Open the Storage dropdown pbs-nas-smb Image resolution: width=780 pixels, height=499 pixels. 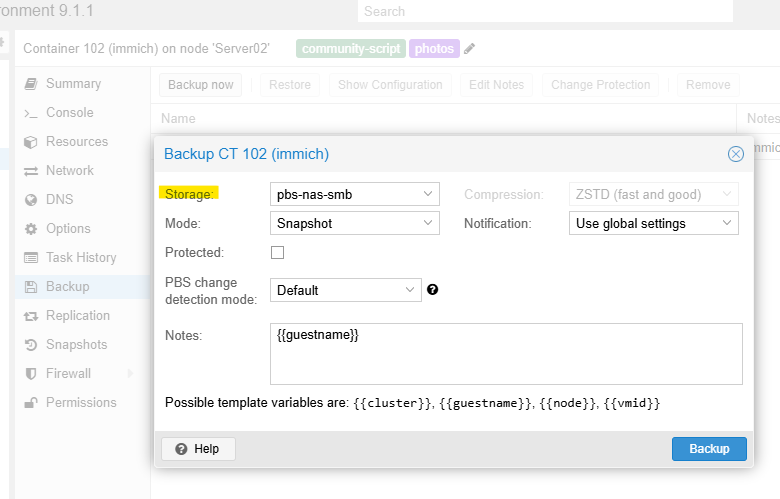click(354, 194)
